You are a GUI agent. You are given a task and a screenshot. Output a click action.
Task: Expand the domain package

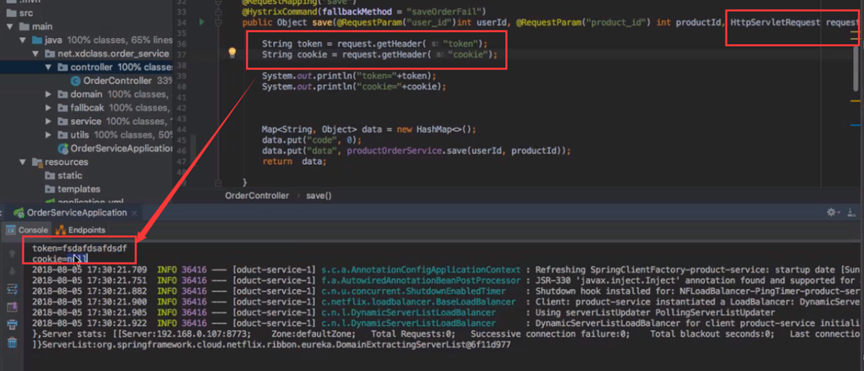click(x=48, y=94)
